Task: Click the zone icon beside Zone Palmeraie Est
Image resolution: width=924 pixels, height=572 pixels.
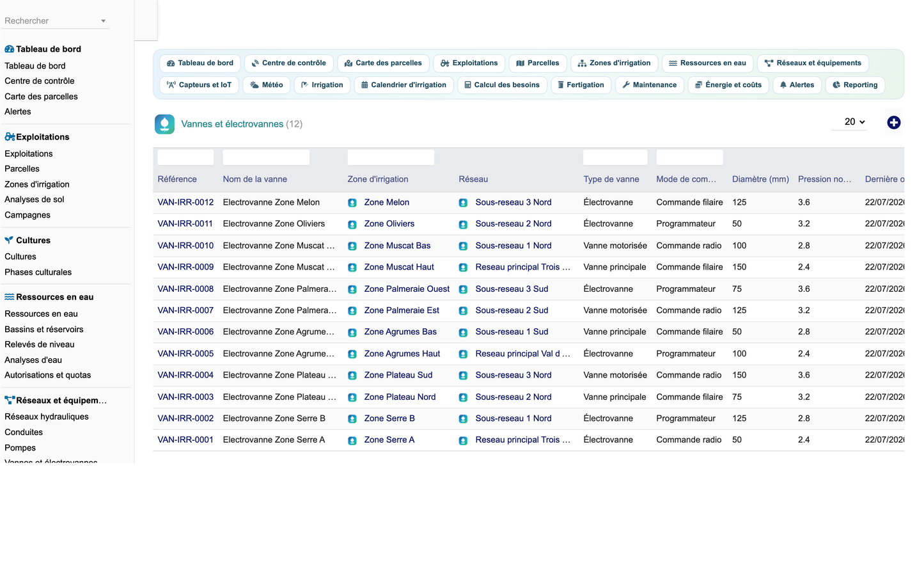Action: [352, 311]
